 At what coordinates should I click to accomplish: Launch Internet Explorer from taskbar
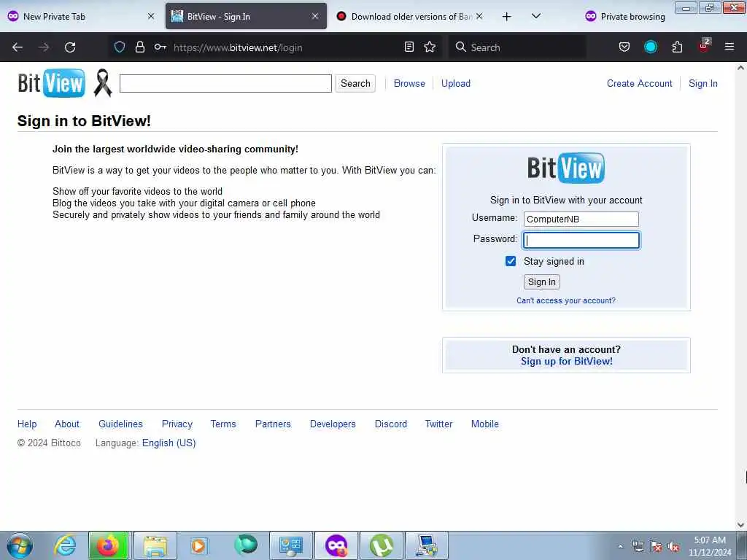(65, 545)
